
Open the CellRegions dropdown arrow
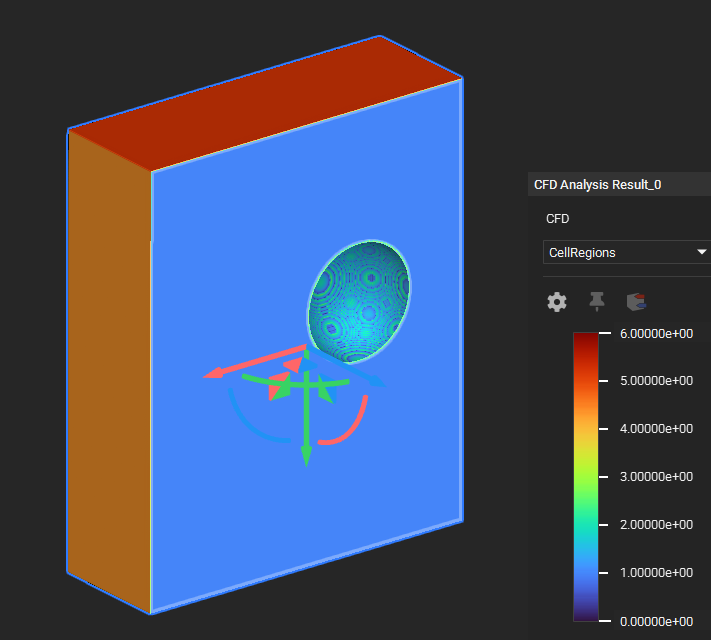pyautogui.click(x=701, y=252)
